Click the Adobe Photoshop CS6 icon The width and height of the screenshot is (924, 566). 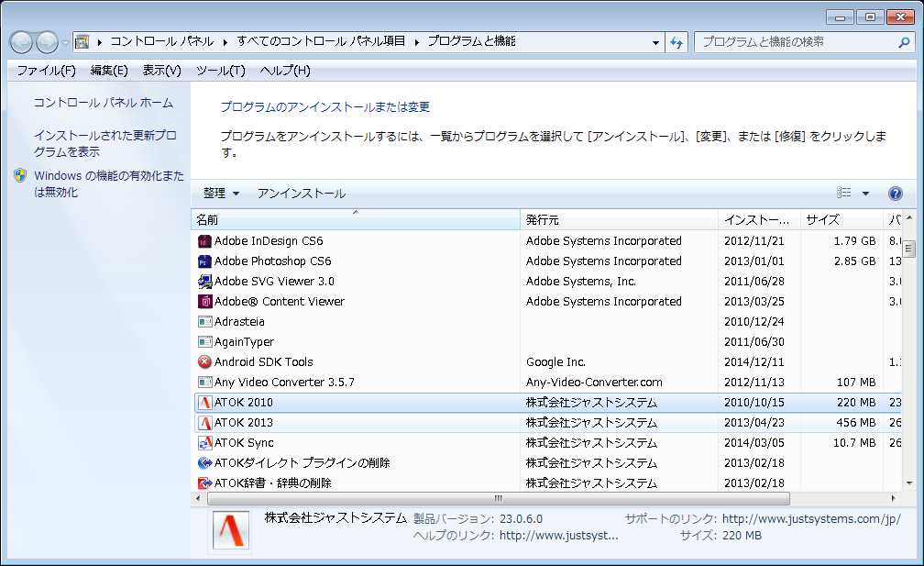[x=204, y=261]
